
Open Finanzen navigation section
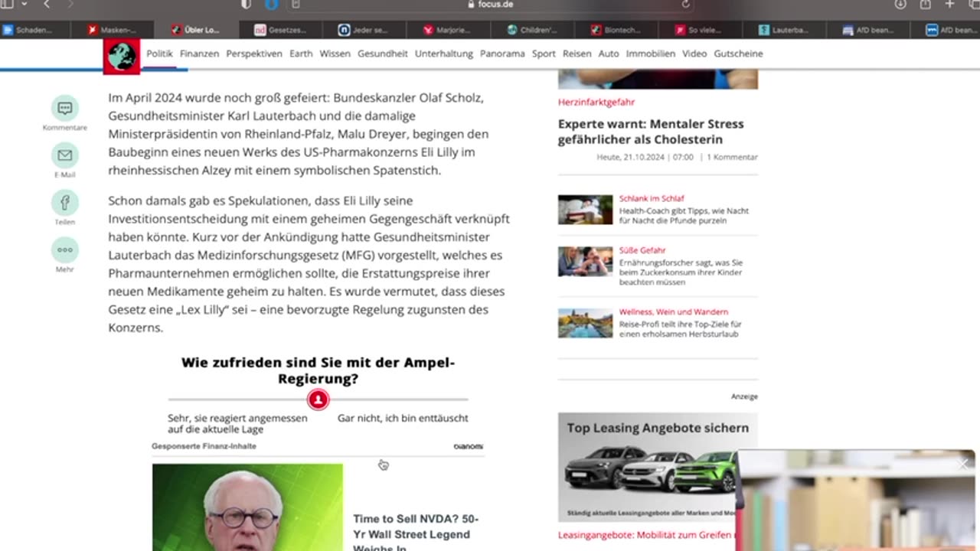199,54
